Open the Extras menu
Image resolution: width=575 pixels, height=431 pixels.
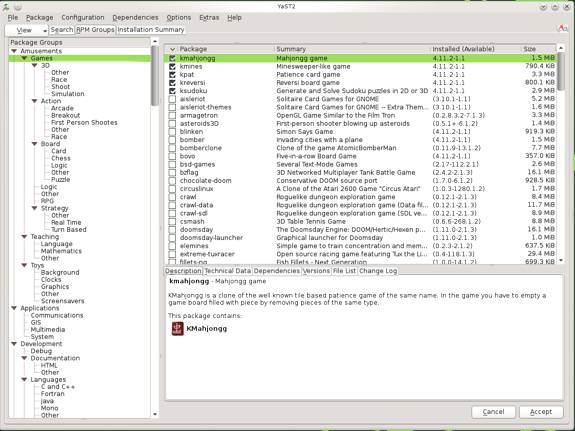click(209, 18)
